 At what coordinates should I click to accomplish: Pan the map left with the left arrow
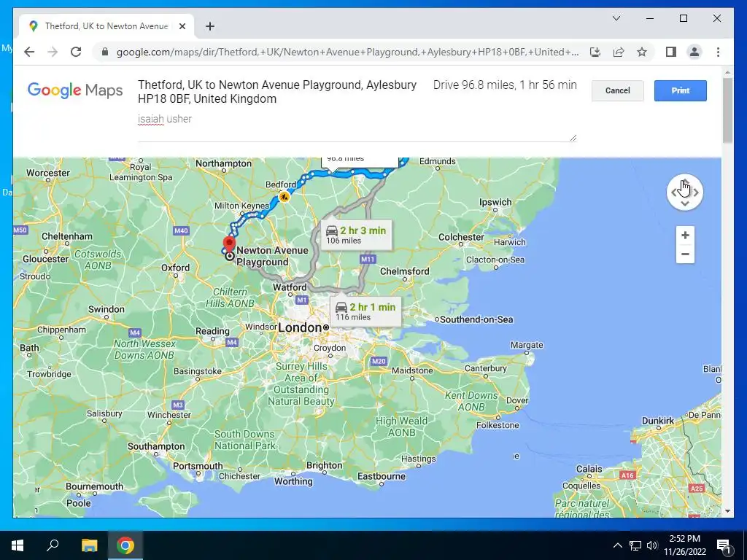[673, 192]
